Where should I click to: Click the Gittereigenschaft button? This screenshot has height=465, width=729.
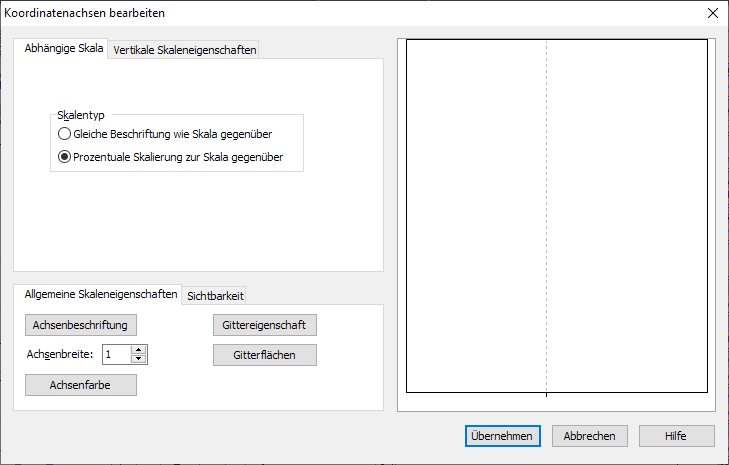coord(265,325)
